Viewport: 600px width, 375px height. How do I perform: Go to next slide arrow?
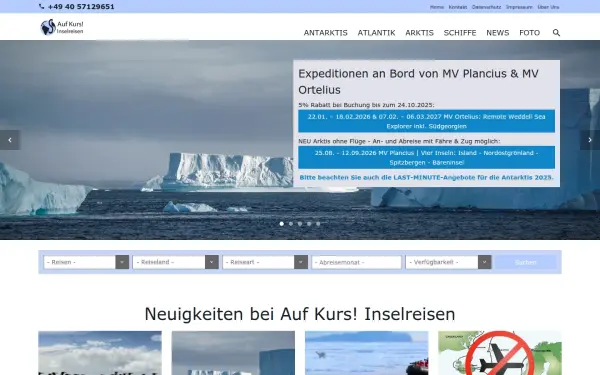click(x=590, y=140)
